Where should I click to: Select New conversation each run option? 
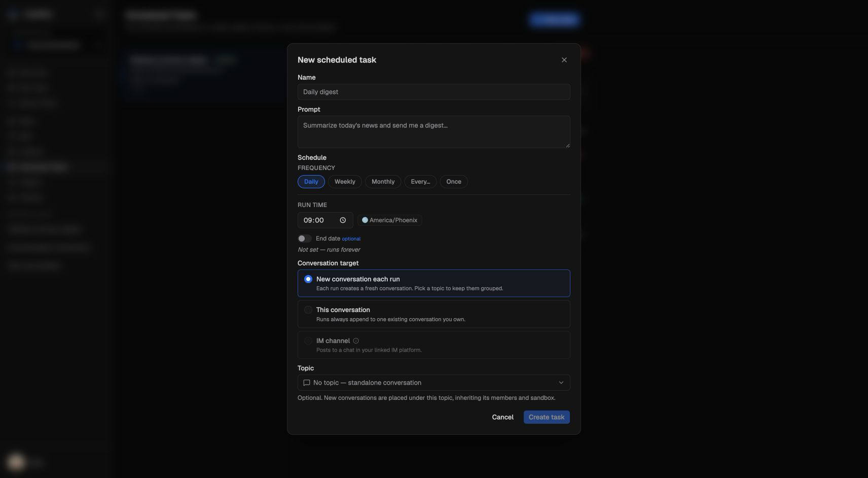coord(433,283)
